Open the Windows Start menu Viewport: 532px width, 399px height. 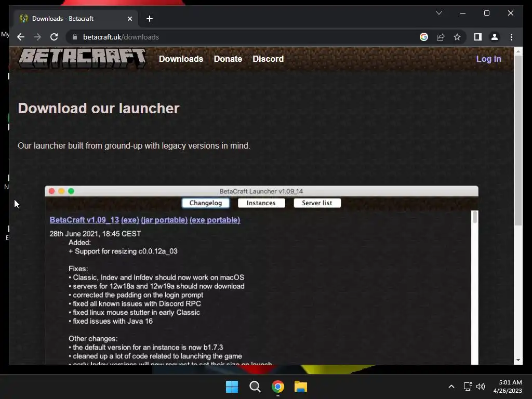click(232, 387)
